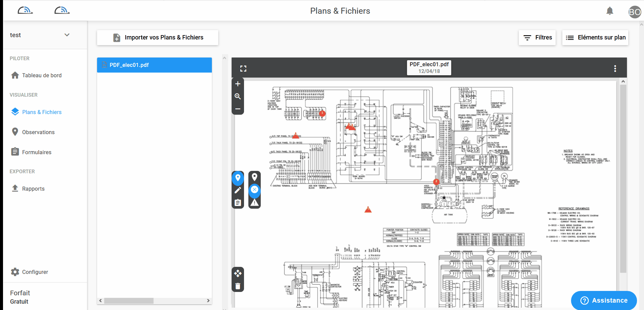Click the PDF_elec01.pdf title label in viewer
The width and height of the screenshot is (644, 310).
pos(429,68)
